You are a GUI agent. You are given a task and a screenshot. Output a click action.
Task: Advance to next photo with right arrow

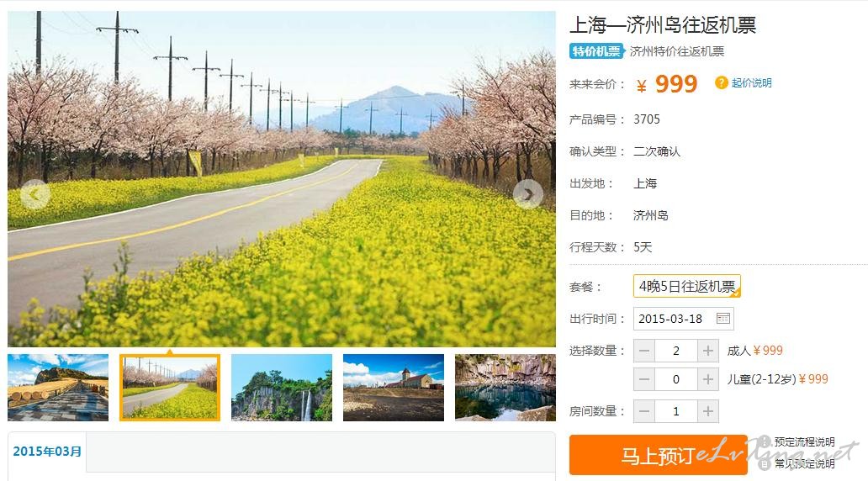tap(527, 194)
